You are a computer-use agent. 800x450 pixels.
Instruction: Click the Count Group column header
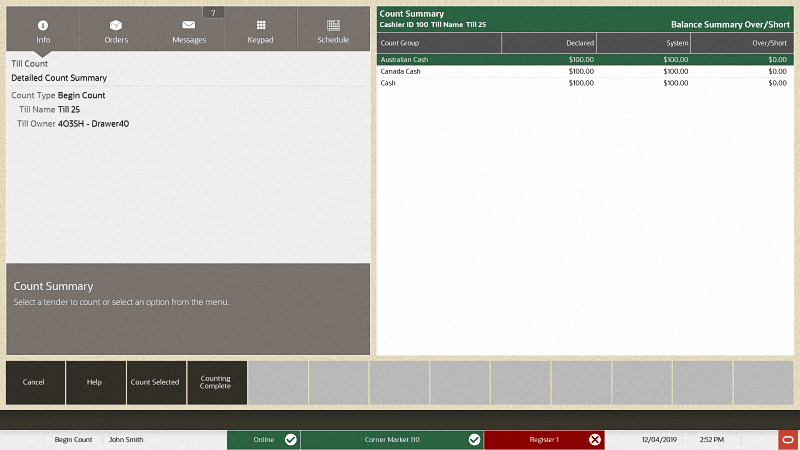[x=439, y=43]
